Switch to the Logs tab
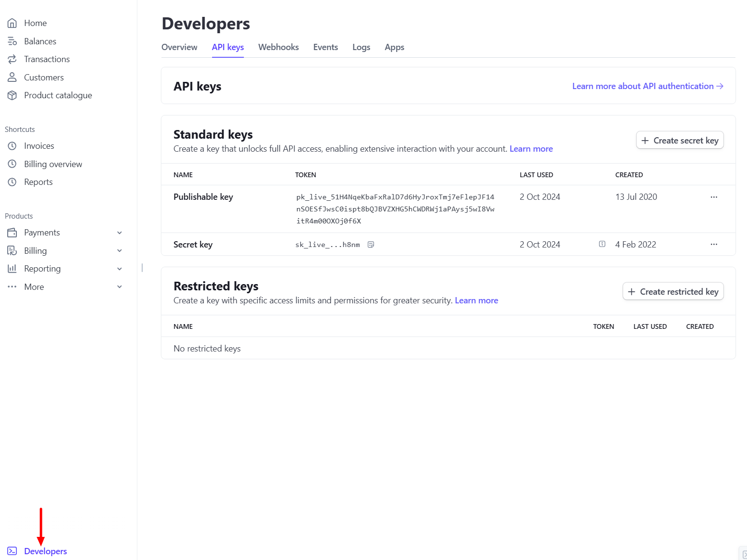 [361, 47]
